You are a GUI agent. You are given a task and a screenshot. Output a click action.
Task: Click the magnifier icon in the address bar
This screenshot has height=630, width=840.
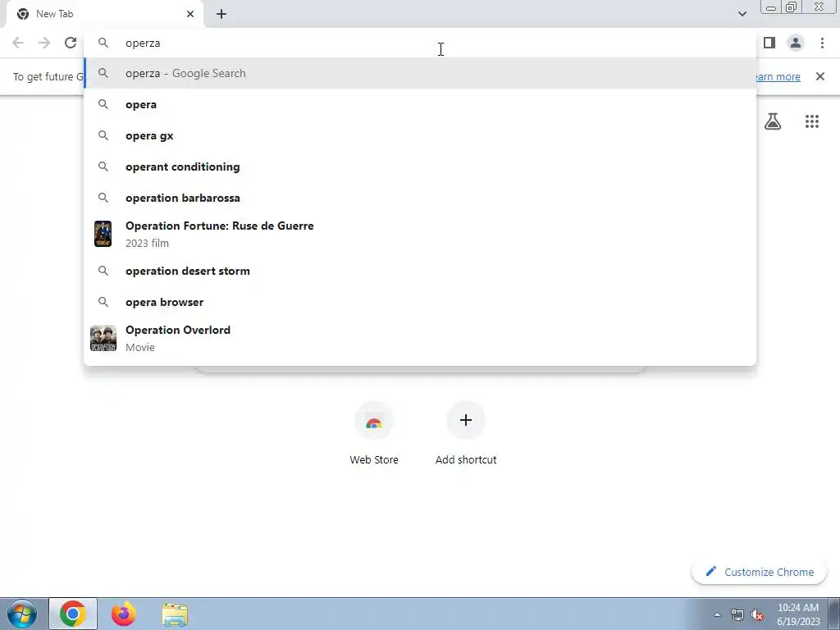click(103, 43)
